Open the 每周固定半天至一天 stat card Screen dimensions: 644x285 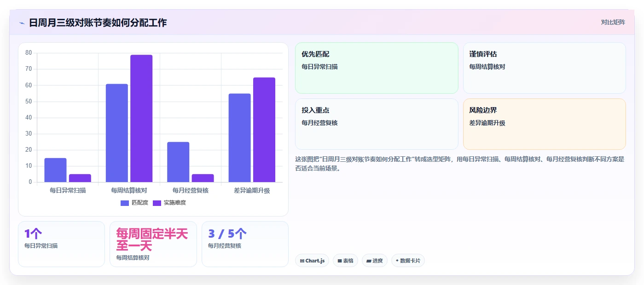coord(153,244)
